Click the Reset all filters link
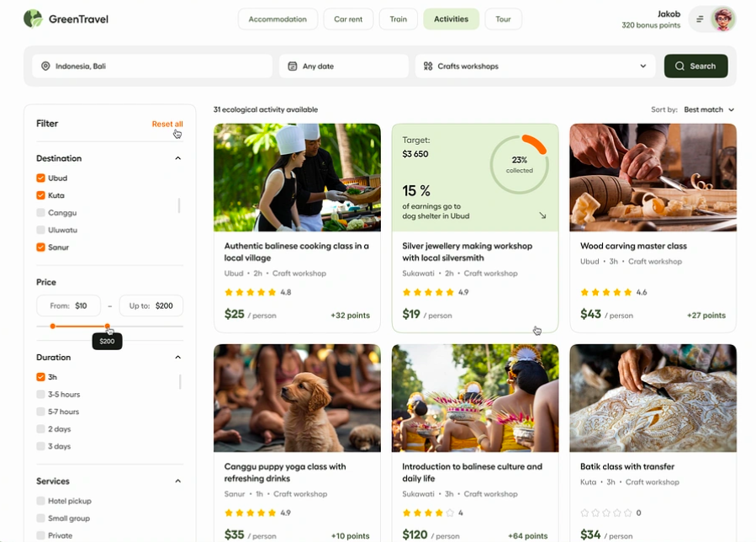The image size is (756, 542). coord(167,125)
